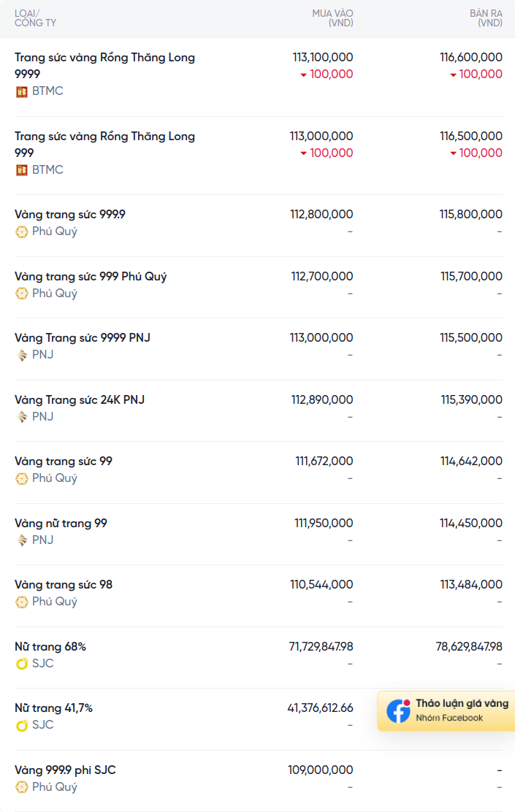Click the LOẠI/CÔNG TY column header
515x812 pixels.
[35, 18]
